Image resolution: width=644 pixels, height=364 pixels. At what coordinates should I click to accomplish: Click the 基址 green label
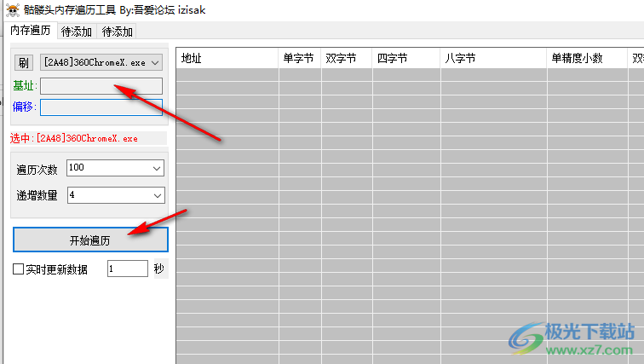pos(25,85)
